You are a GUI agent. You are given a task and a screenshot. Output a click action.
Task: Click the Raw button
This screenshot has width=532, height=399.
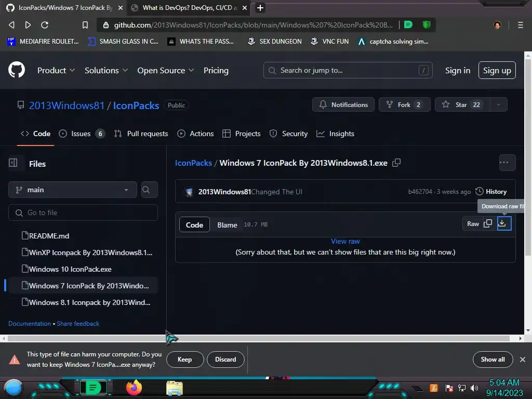coord(473,223)
